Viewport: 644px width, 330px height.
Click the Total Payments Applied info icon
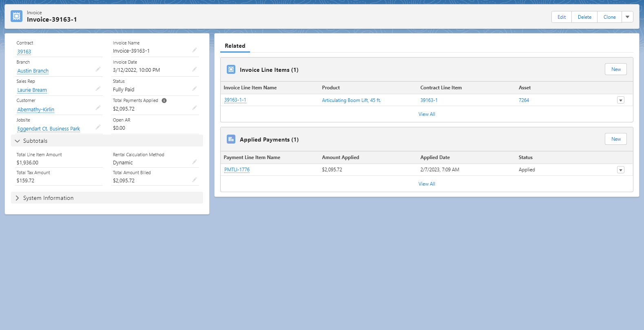[164, 101]
